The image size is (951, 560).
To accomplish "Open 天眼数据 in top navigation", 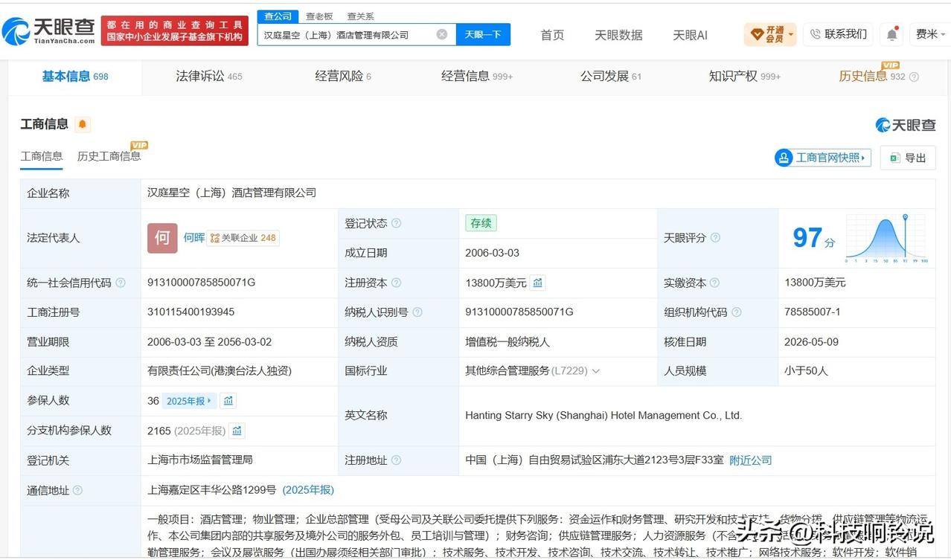I will point(618,35).
